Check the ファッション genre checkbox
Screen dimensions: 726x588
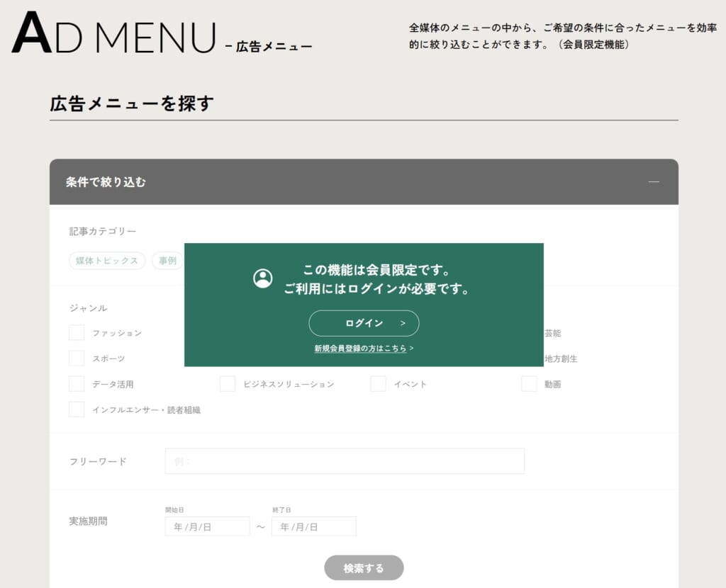tap(77, 333)
